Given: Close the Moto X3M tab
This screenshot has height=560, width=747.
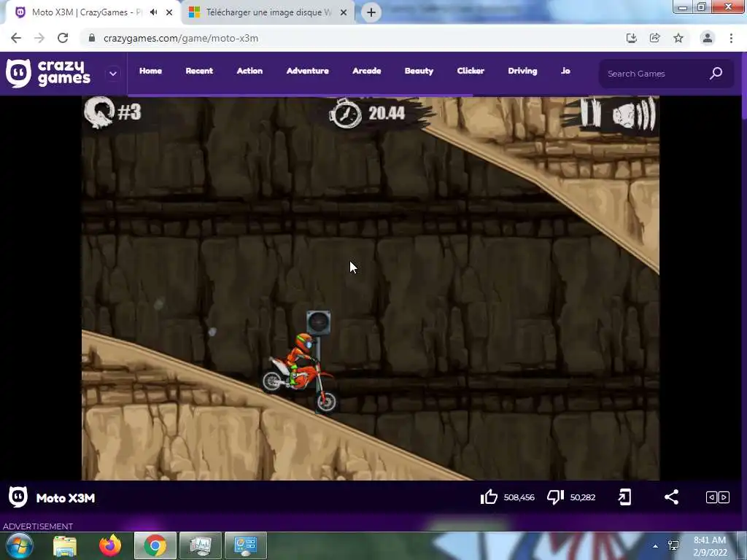Looking at the screenshot, I should 169,12.
